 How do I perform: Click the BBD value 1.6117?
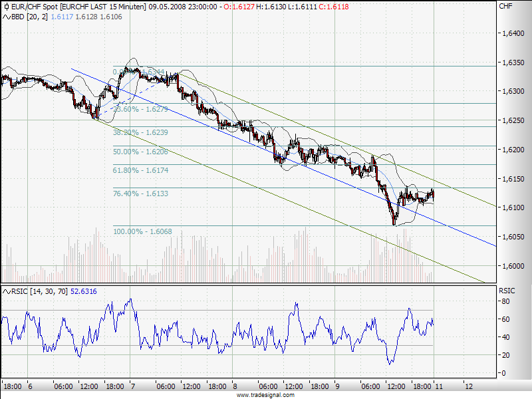pos(62,17)
